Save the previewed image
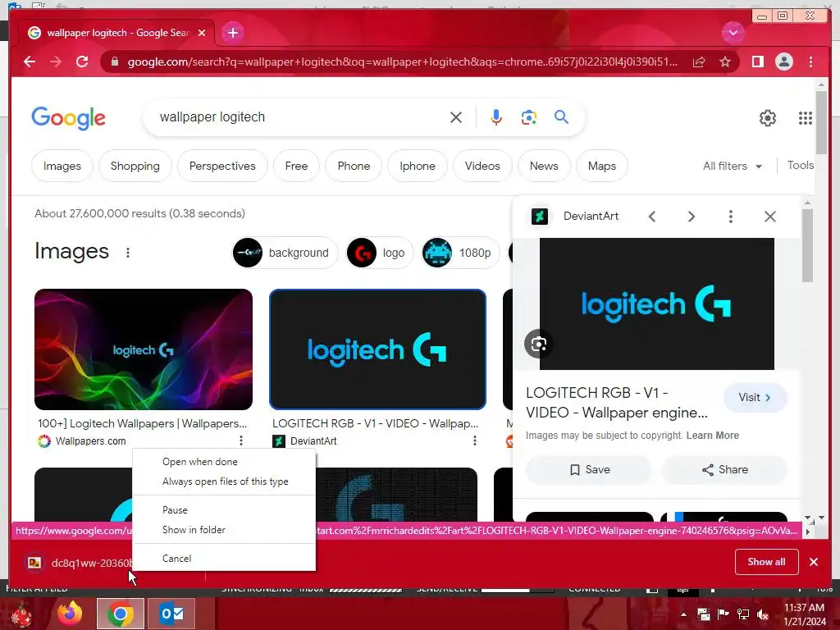This screenshot has height=630, width=840. pos(589,470)
